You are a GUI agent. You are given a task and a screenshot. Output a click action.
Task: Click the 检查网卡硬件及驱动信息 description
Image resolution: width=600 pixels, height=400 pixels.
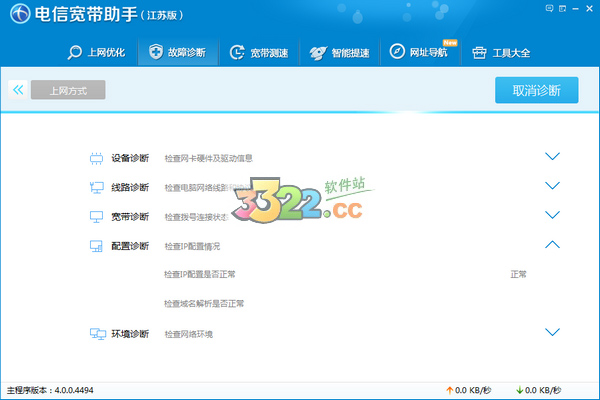click(209, 158)
